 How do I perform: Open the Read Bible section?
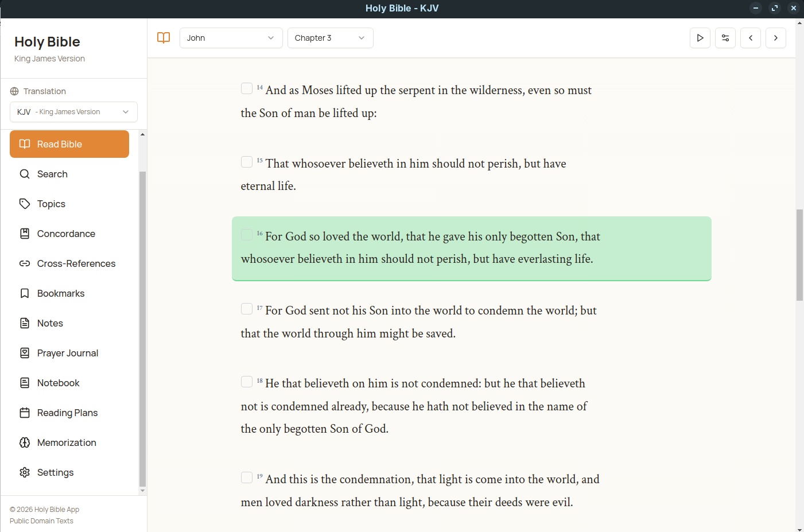click(69, 144)
